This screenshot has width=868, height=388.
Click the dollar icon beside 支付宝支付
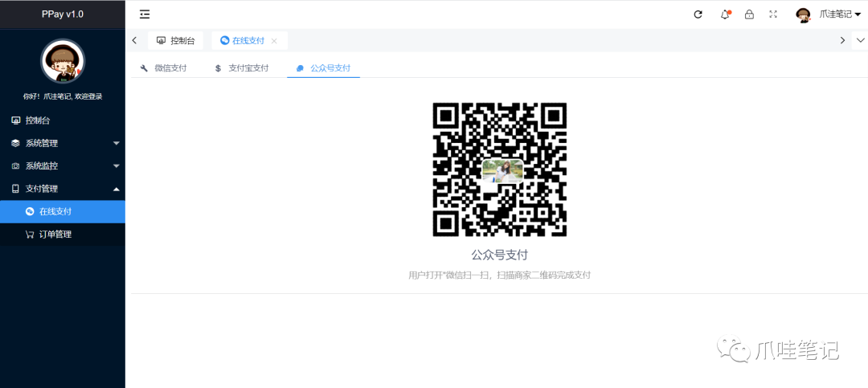218,68
